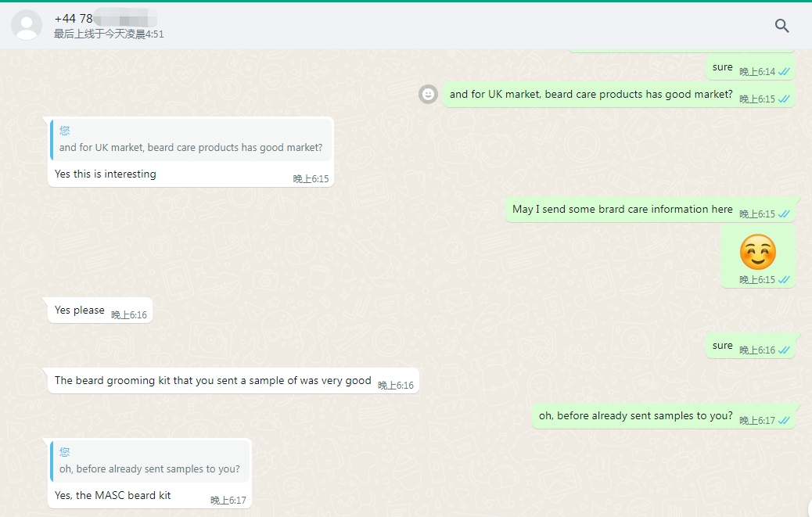Click outgoing 'oh, before already sent samples' bubble
Viewport: 812px width, 517px height.
point(635,416)
